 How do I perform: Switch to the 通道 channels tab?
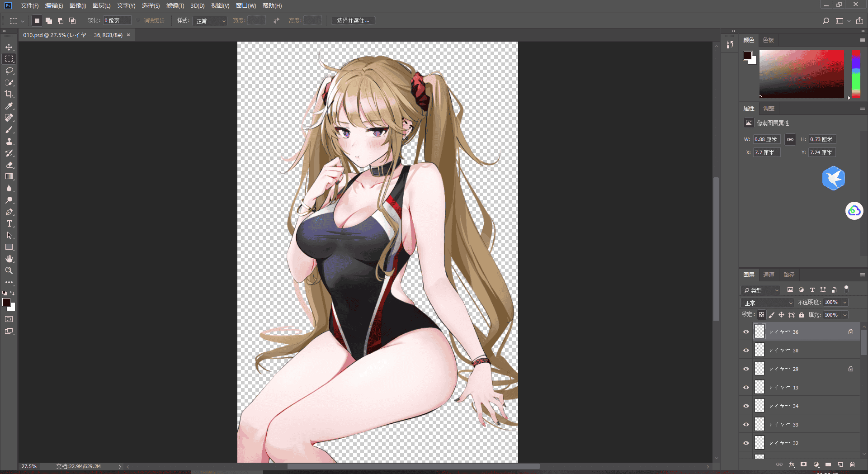coord(769,275)
